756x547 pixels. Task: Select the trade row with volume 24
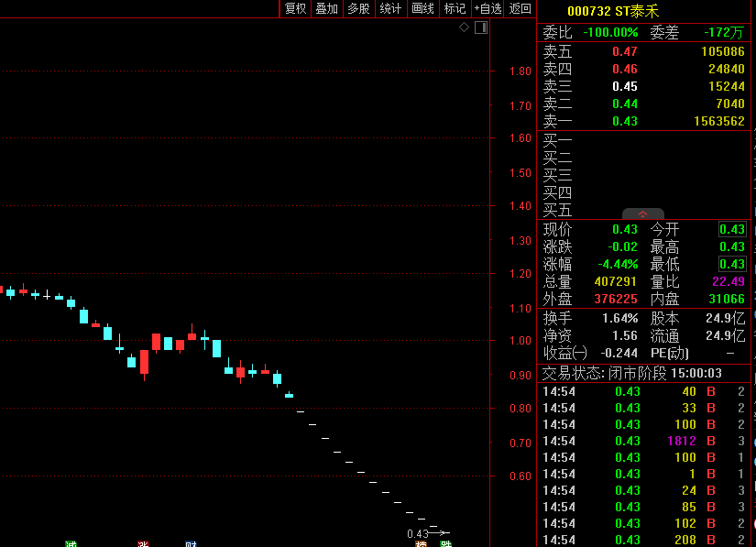(x=643, y=490)
